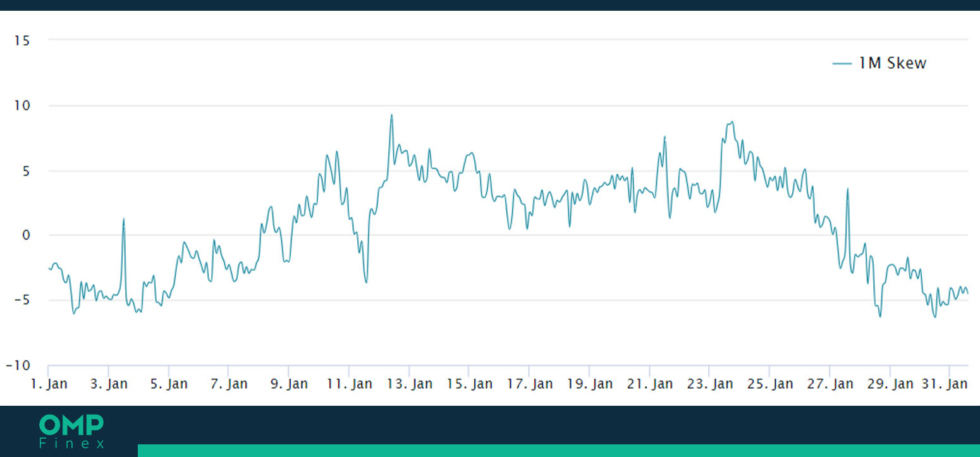The width and height of the screenshot is (980, 457).
Task: Select the 17. Jan axis label
Action: click(x=529, y=384)
